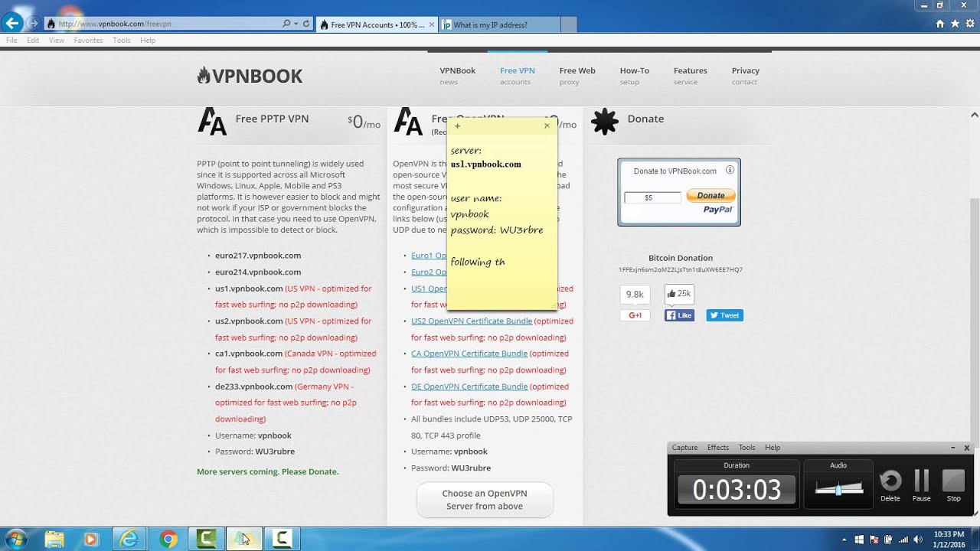Open the Edit menu
980x551 pixels.
33,40
